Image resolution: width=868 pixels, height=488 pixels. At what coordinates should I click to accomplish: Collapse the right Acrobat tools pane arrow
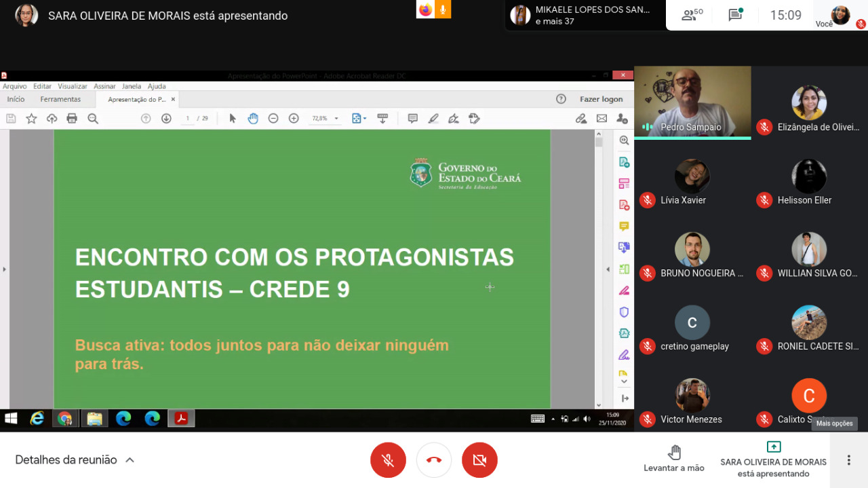608,269
